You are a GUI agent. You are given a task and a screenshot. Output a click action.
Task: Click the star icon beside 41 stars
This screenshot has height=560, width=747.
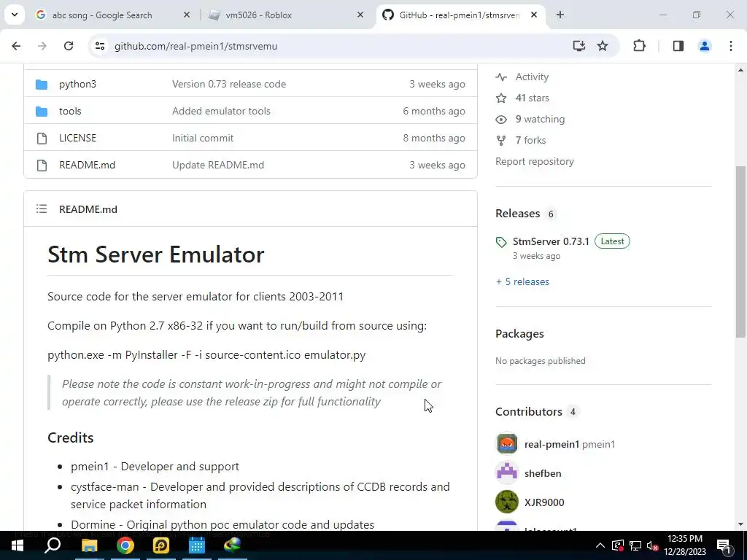pyautogui.click(x=501, y=98)
